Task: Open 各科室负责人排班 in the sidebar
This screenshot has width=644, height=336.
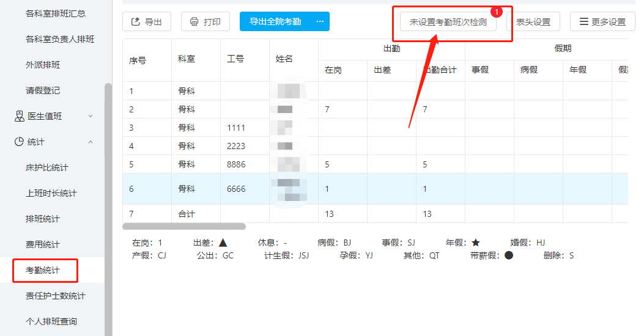Action: [60, 39]
